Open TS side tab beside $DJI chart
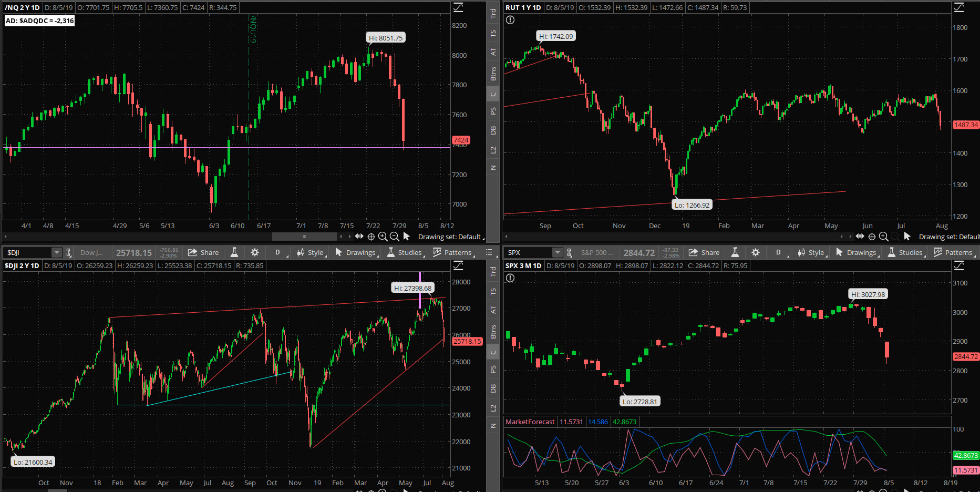Screen dimensions: 980x492 (x=493, y=291)
